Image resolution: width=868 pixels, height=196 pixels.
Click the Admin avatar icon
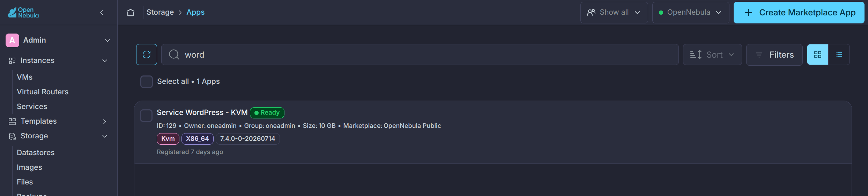click(12, 40)
